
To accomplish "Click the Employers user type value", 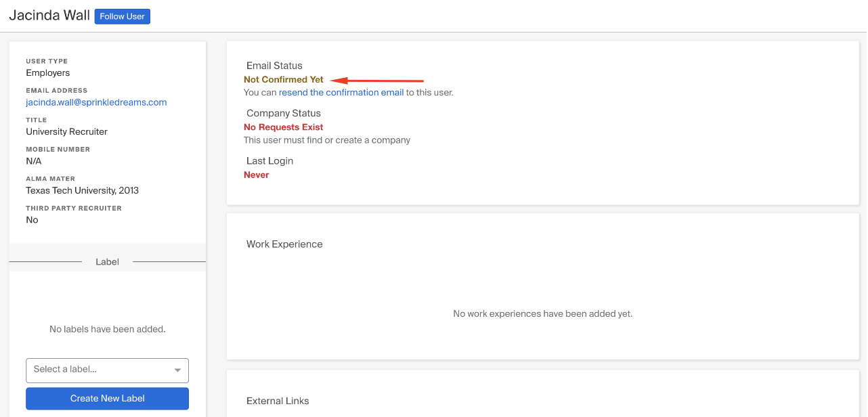I will (48, 73).
